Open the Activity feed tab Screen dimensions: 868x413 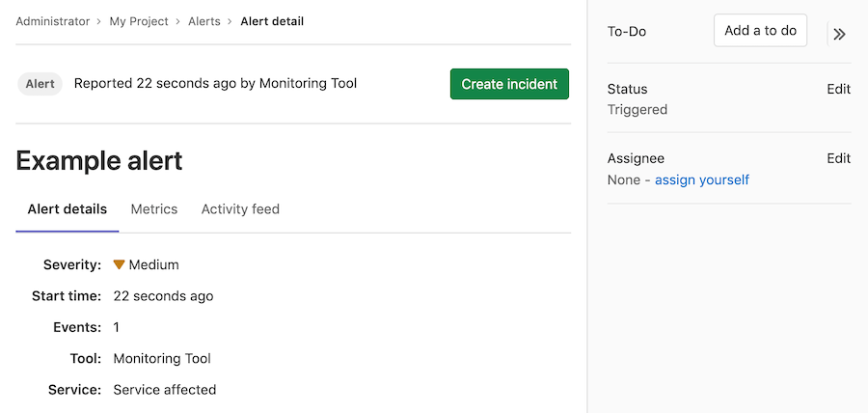240,209
